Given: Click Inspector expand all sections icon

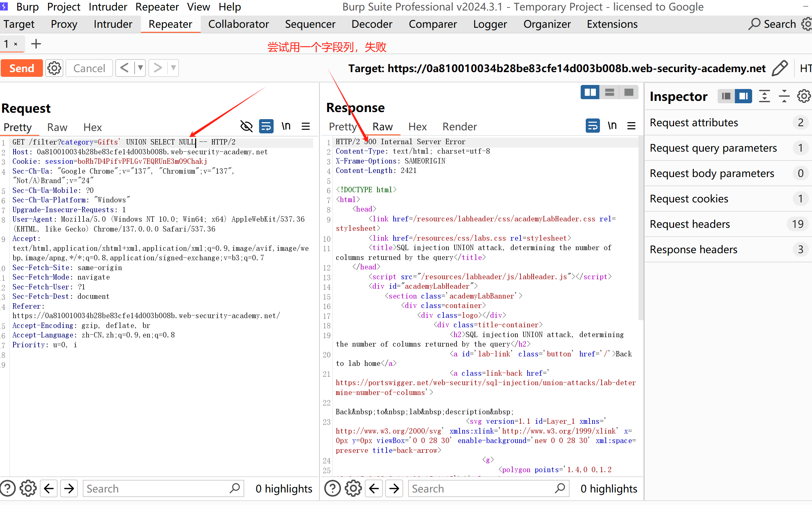Looking at the screenshot, I should point(764,96).
